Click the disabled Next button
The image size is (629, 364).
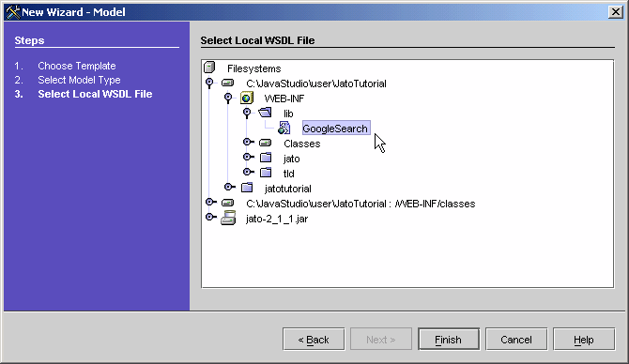click(x=381, y=340)
